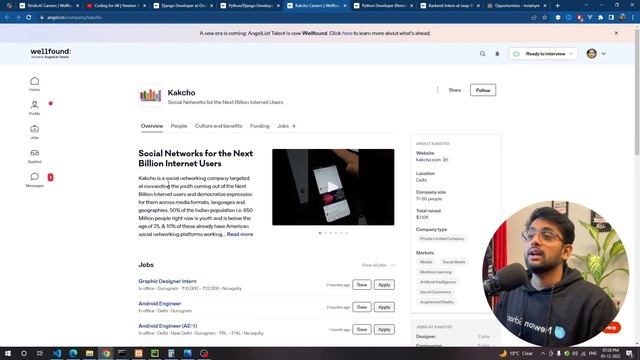The image size is (640, 360).
Task: Open Graphic Designer Intern job link
Action: click(167, 281)
